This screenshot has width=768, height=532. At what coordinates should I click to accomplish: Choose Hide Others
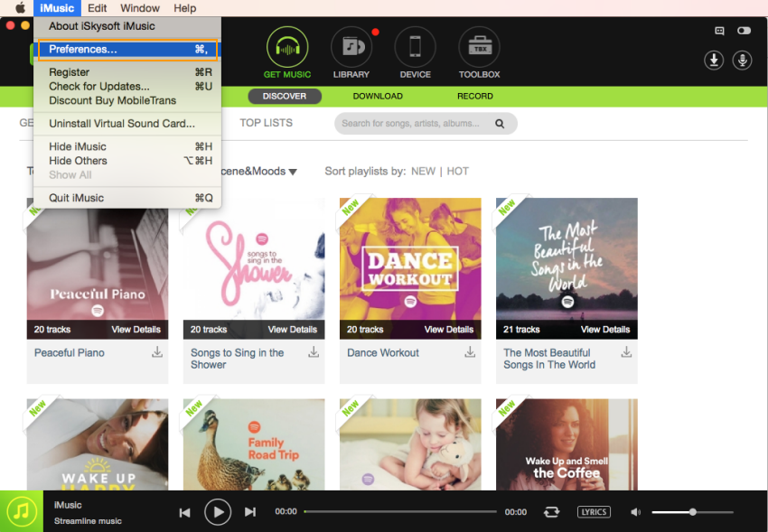point(127,161)
